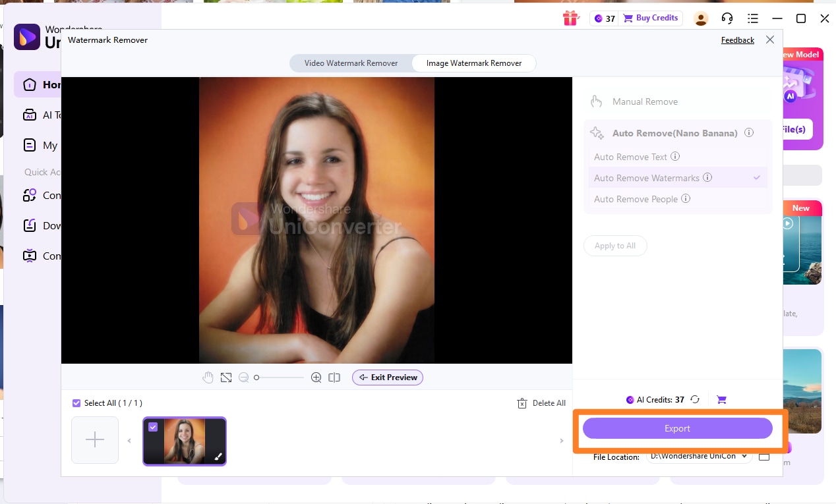Screen dimensions: 836x504
Task: Select Auto Remove Text option
Action: (678, 157)
